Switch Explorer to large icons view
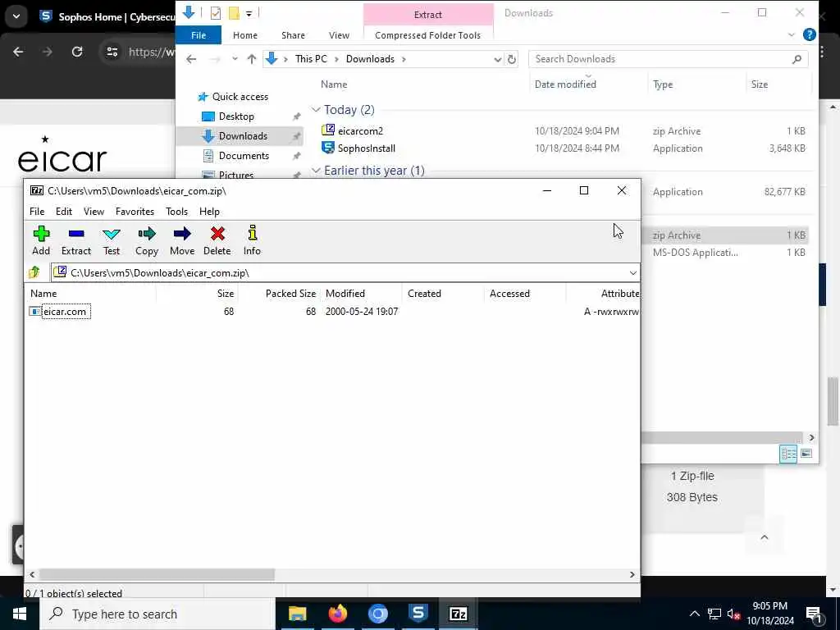Image resolution: width=840 pixels, height=630 pixels. (x=806, y=454)
